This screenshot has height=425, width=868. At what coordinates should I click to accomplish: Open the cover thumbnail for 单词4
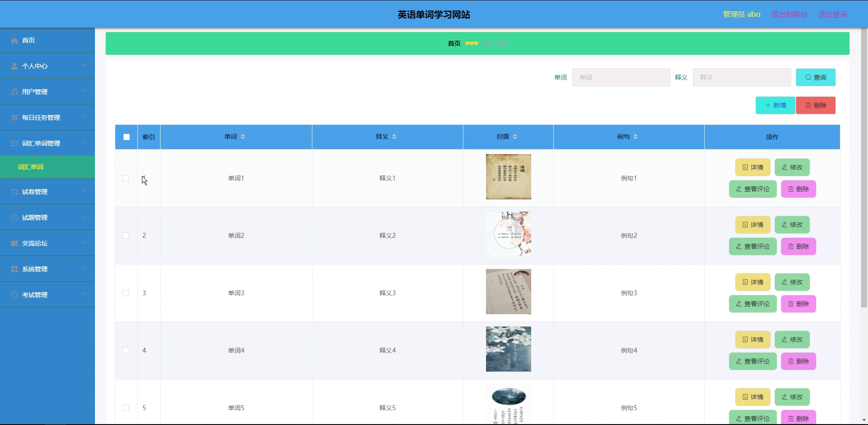click(509, 349)
